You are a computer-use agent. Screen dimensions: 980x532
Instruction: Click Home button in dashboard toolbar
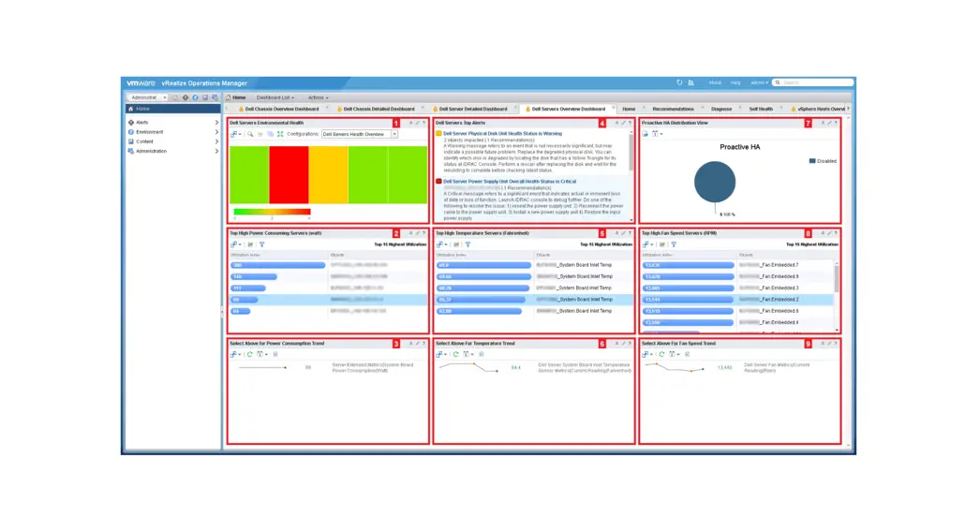pyautogui.click(x=235, y=97)
